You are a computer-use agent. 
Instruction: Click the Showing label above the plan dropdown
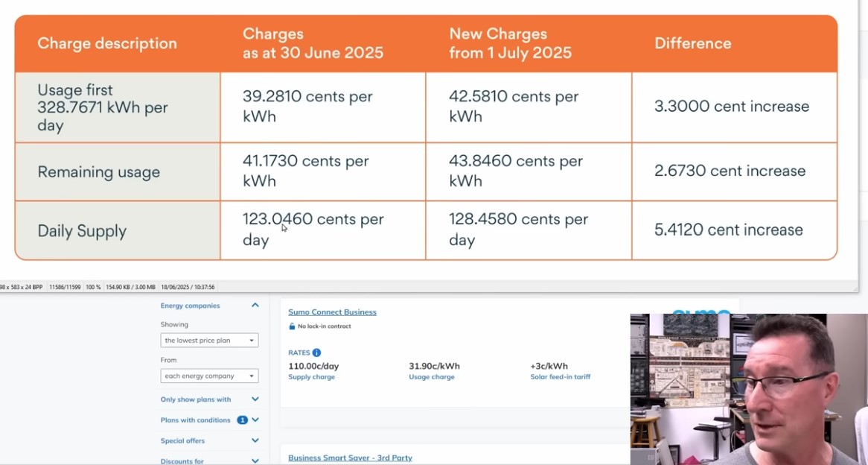(174, 324)
